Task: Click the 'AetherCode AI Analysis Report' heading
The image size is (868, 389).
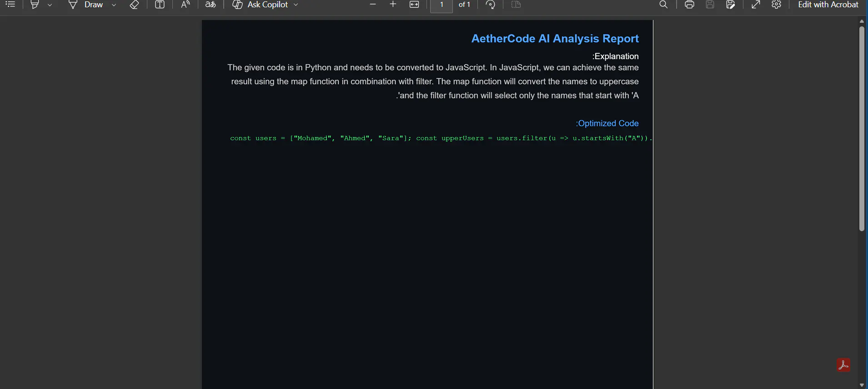Action: tap(555, 39)
